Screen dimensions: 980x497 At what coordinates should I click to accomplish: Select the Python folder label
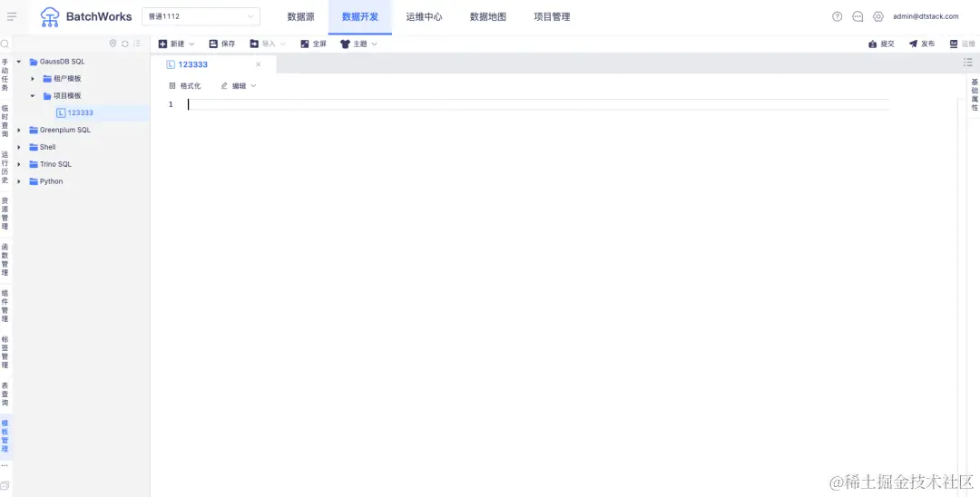point(51,181)
